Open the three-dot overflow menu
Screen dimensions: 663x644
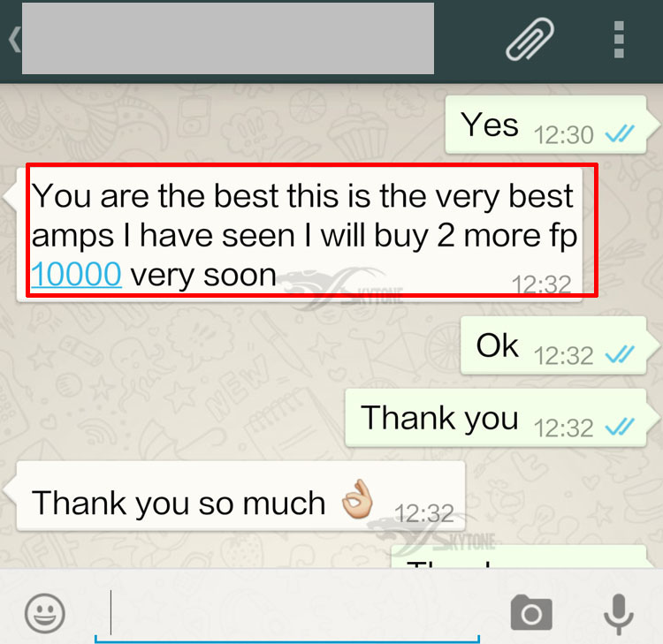pos(619,39)
